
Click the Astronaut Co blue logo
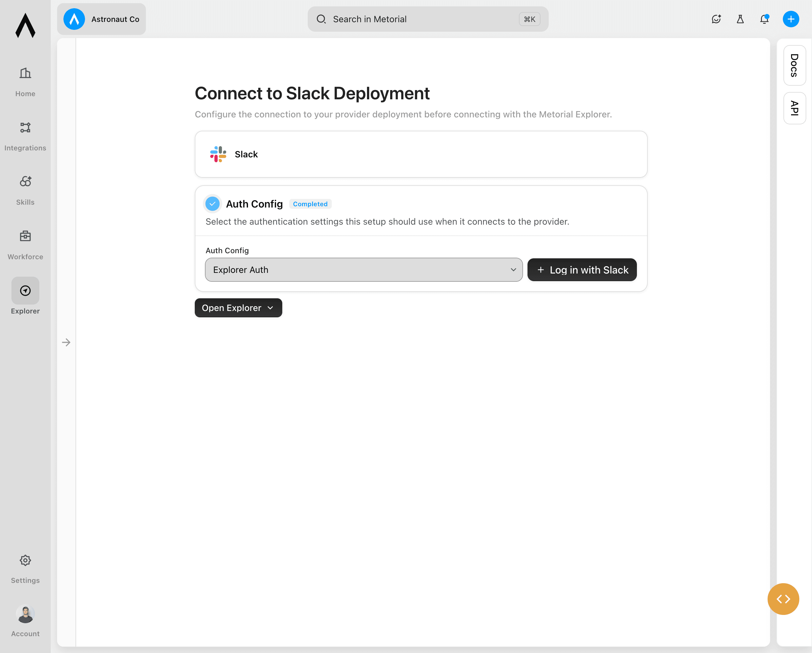point(74,19)
